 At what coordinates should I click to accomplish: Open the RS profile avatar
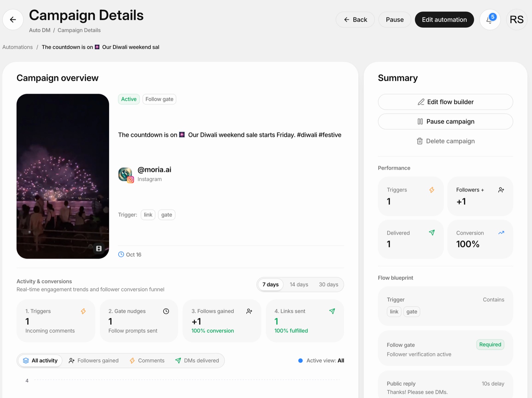(516, 20)
